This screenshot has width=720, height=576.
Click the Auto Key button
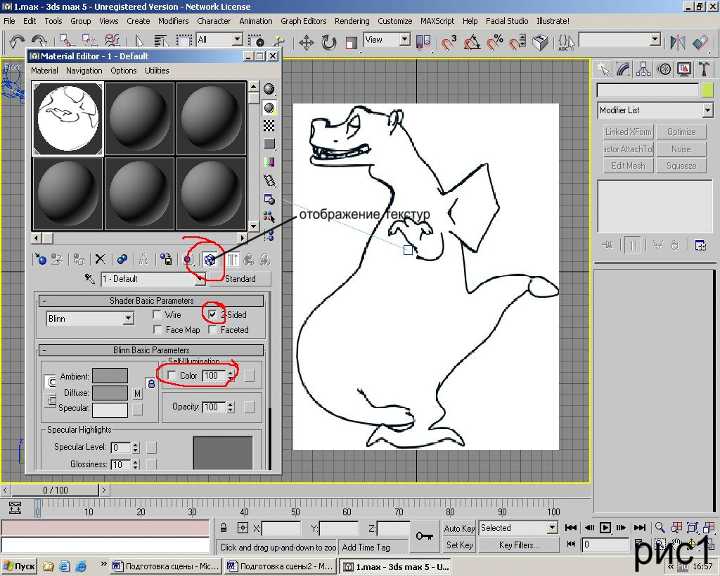pos(459,528)
